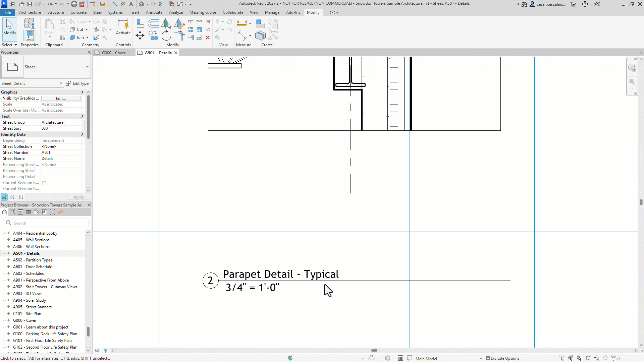Click the Align tool icon
Viewport: 644px width, 362px height.
click(x=140, y=23)
